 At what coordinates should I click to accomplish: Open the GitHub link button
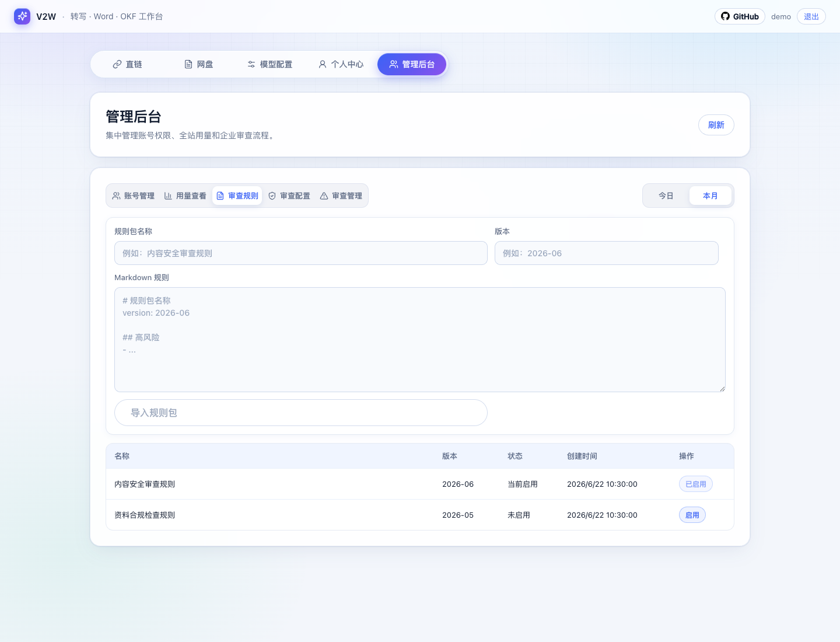740,16
